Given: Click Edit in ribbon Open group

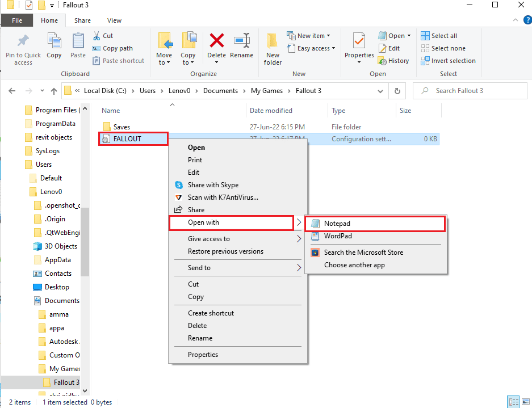Looking at the screenshot, I should 389,48.
